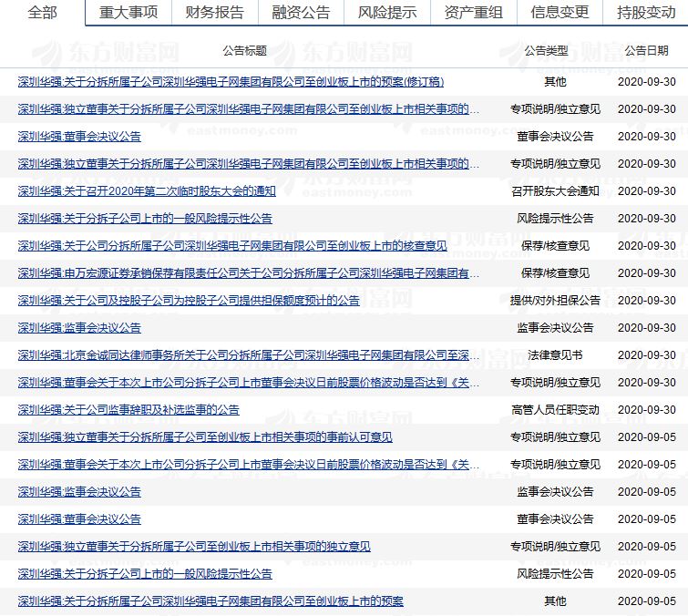Open 一般风险提示性公告 link dated 2020-09-30

click(145, 219)
